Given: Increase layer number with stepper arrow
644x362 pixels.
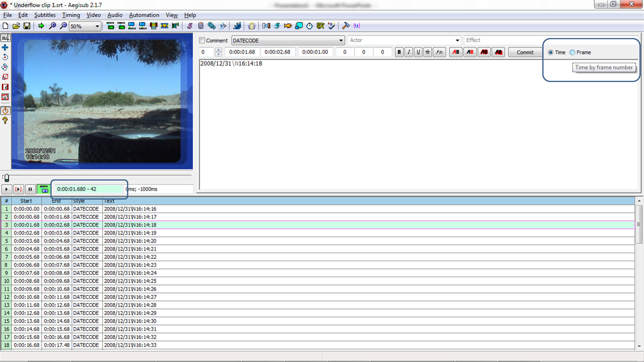Looking at the screenshot, I should tap(218, 50).
